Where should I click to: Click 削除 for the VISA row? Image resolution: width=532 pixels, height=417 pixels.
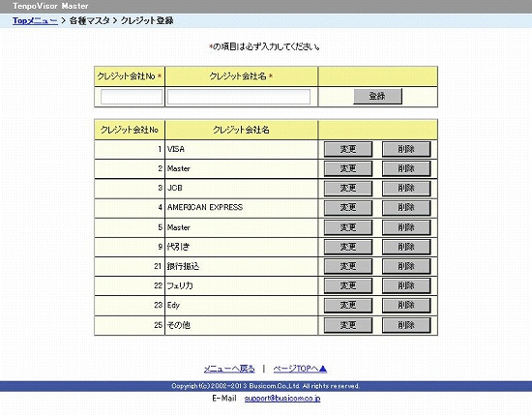[x=406, y=149]
